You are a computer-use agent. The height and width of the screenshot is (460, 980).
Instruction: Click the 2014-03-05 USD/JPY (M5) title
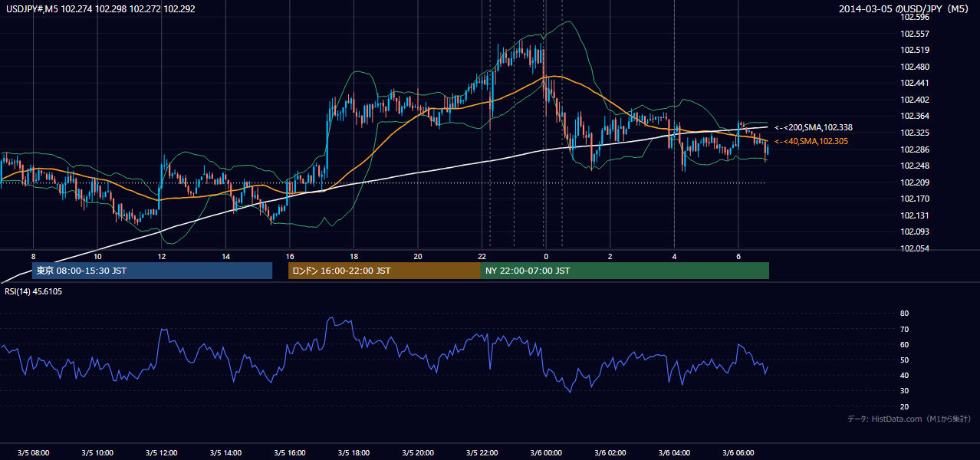905,9
